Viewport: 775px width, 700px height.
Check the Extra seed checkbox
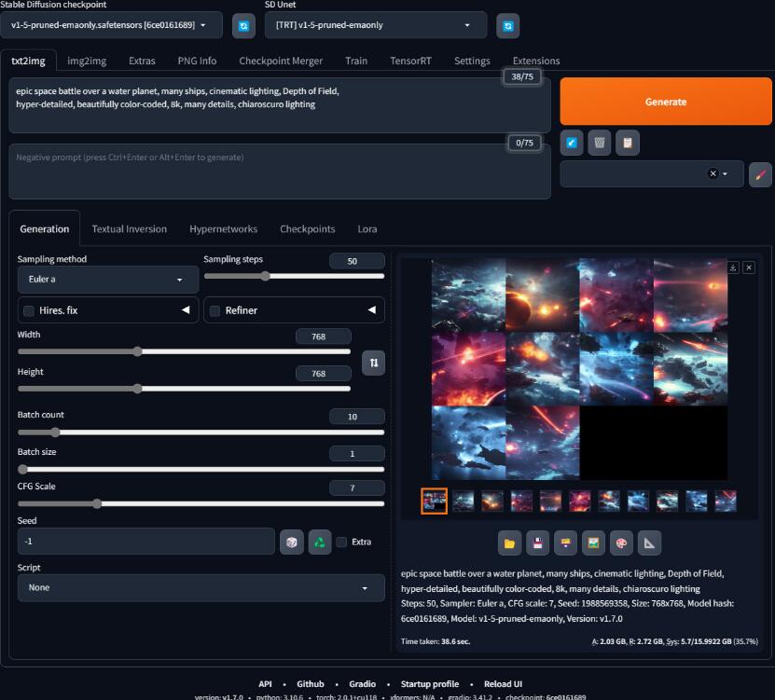tap(341, 542)
